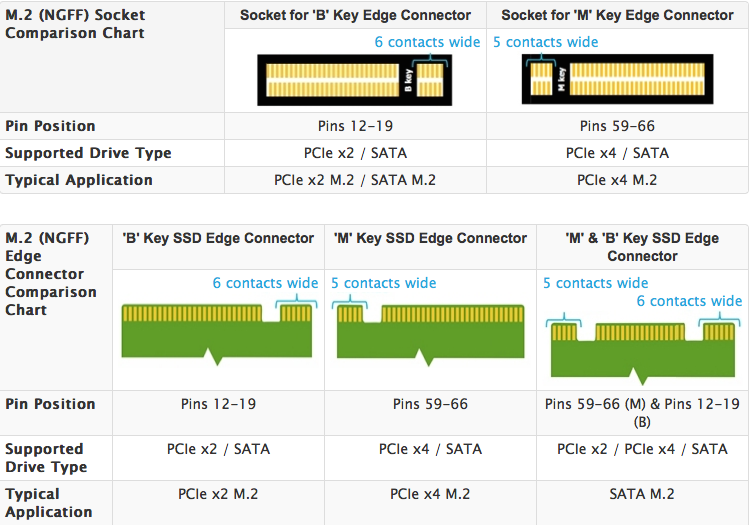Click '6 contacts wide' label above 'B' socket
Viewport: 750px width, 525px height.
pos(427,42)
